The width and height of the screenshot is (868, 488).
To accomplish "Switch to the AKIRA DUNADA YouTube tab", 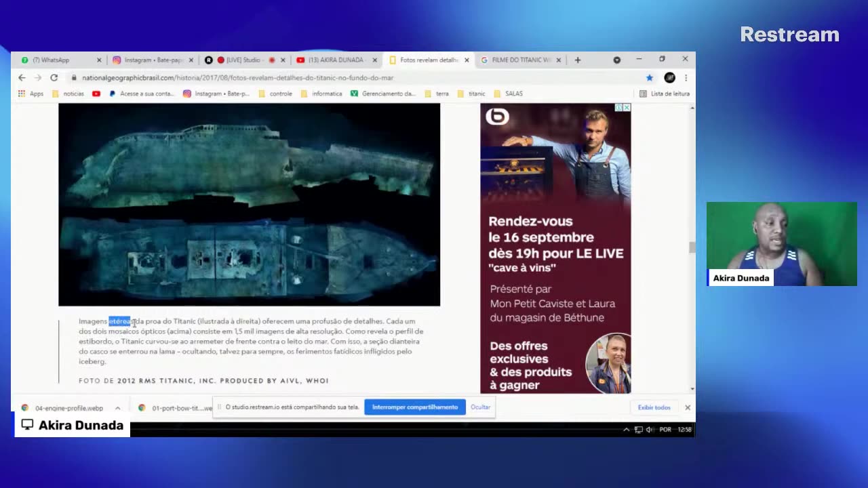I will (x=332, y=60).
